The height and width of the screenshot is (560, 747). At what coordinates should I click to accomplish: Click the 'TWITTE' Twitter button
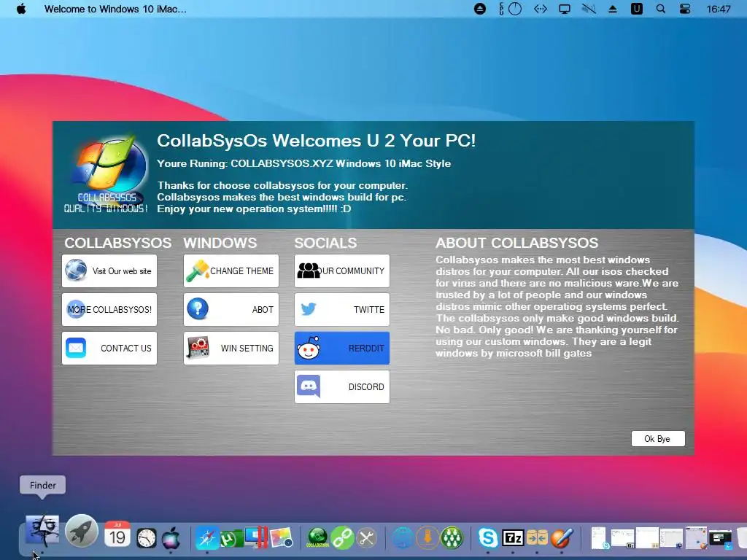[x=342, y=309]
